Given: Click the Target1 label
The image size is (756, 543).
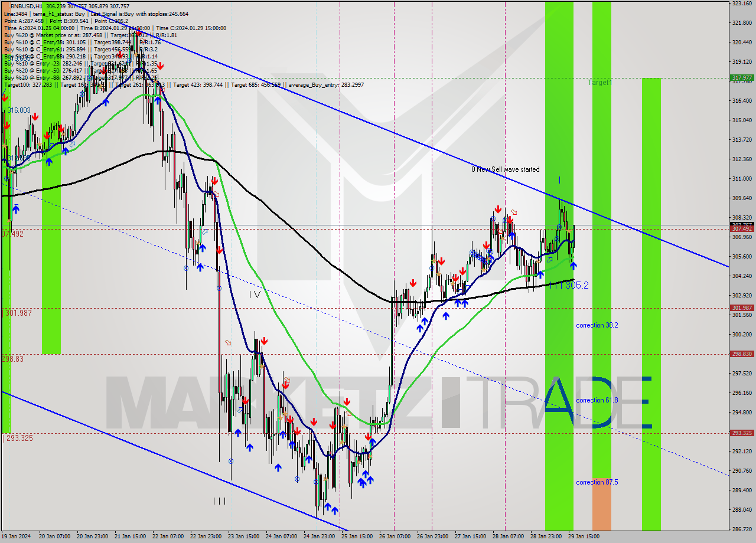Looking at the screenshot, I should pyautogui.click(x=599, y=83).
